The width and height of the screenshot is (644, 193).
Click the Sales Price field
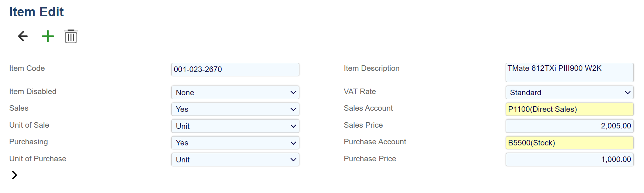[569, 126]
